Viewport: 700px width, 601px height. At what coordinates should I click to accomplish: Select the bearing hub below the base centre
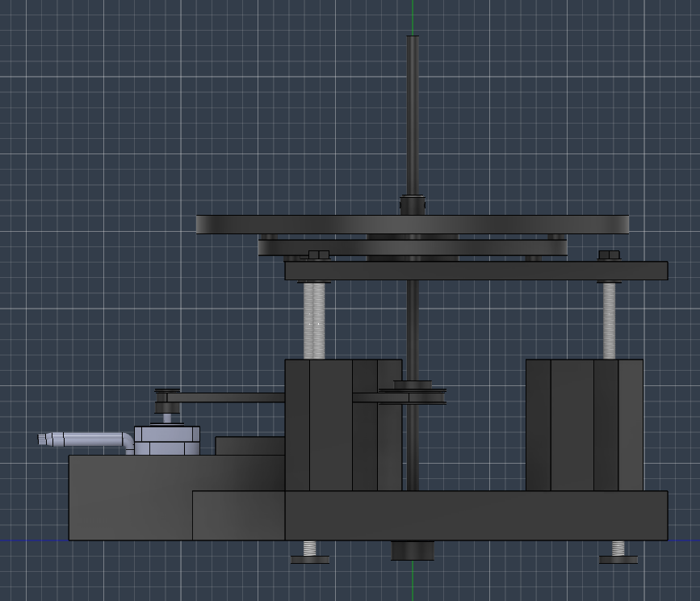tap(413, 550)
